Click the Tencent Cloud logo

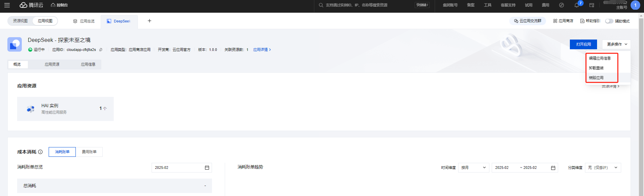click(x=32, y=5)
